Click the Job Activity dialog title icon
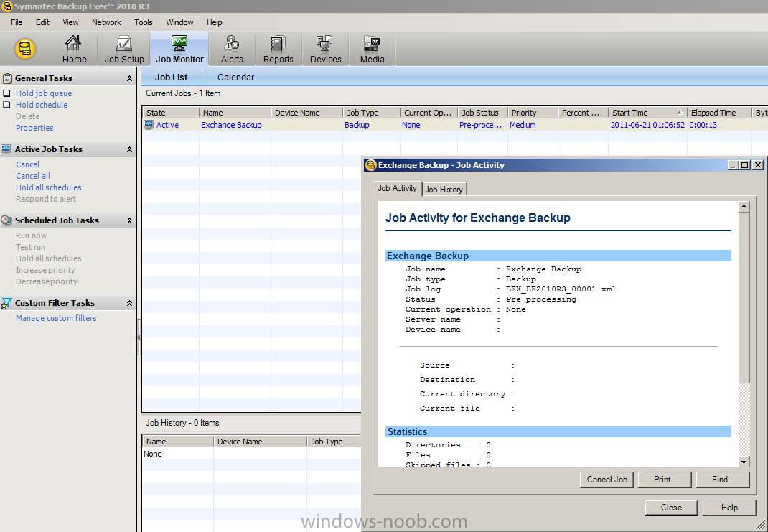Viewport: 768px width, 532px height. (371, 165)
